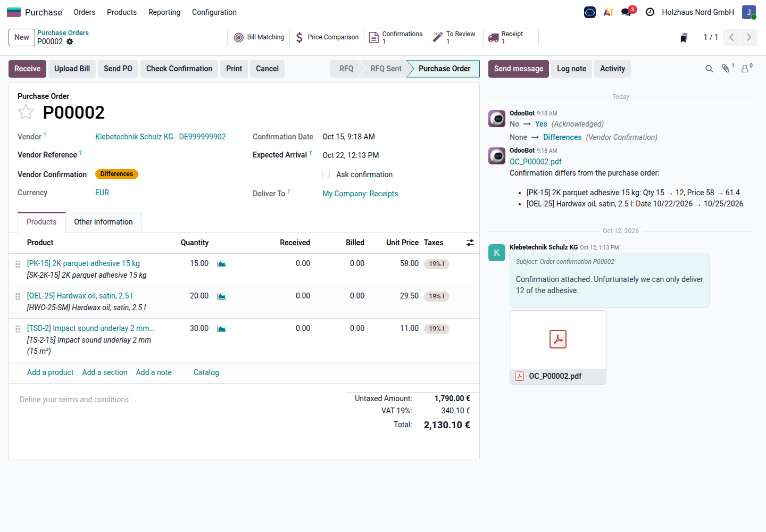This screenshot has height=532, width=766.
Task: Open the Orders menu
Action: coord(84,12)
